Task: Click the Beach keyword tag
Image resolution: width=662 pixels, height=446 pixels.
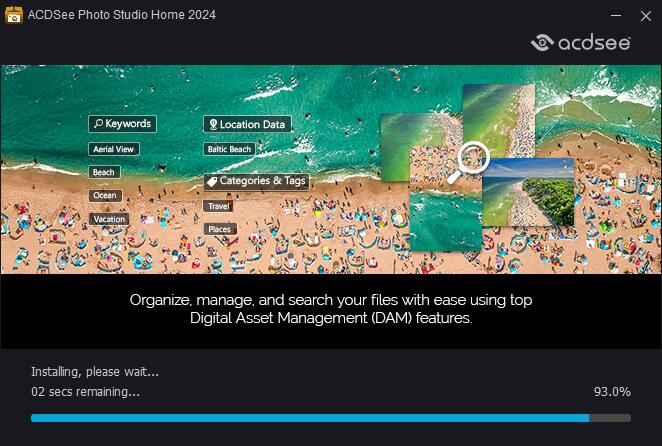Action: (104, 172)
